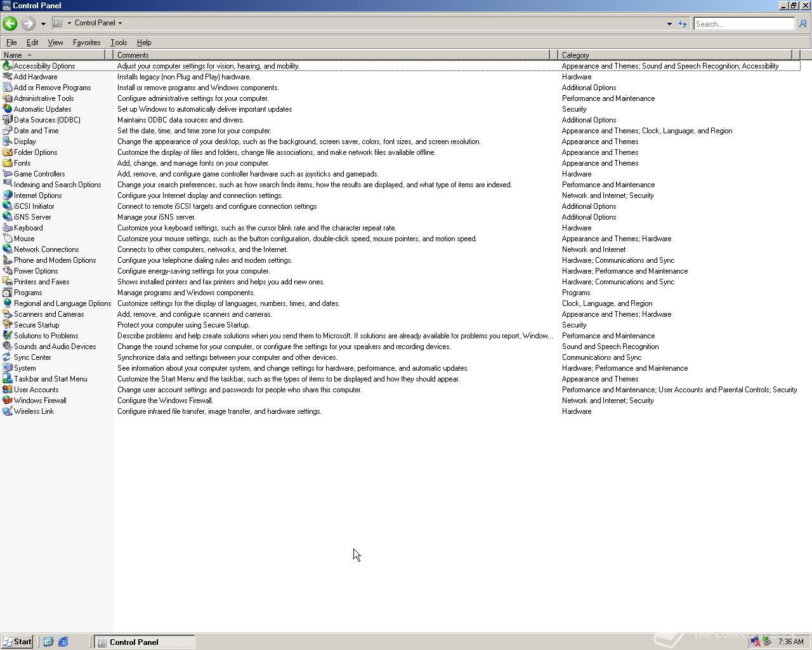The image size is (812, 650).
Task: Select the Game Controllers icon
Action: [x=8, y=174]
